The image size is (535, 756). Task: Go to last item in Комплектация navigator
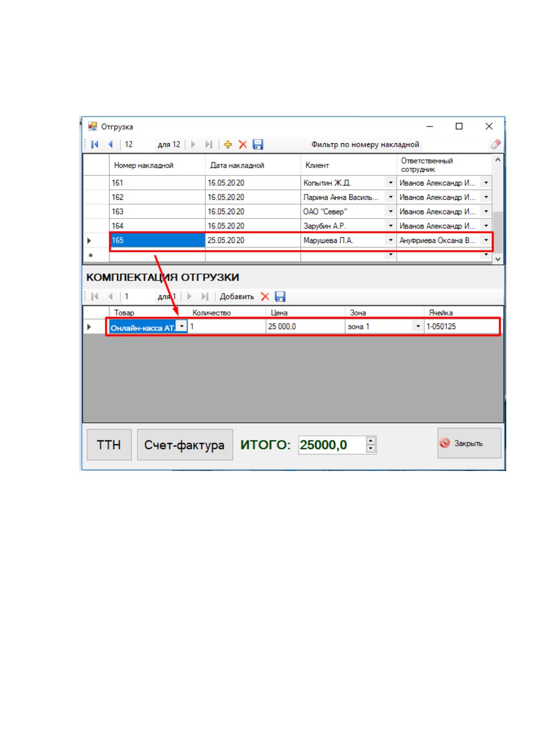205,296
